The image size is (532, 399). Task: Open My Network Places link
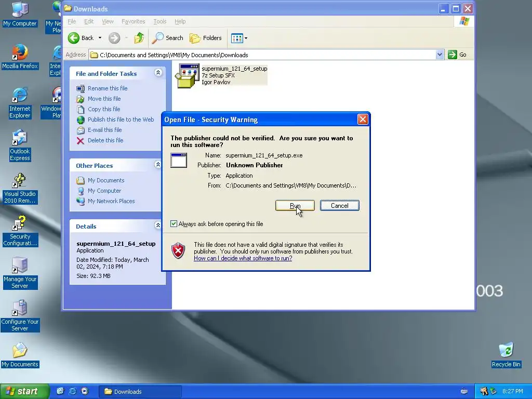point(111,201)
